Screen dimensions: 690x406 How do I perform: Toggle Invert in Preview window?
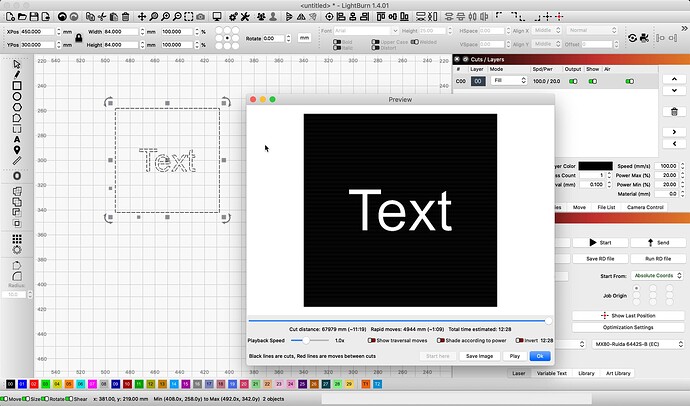coord(519,340)
